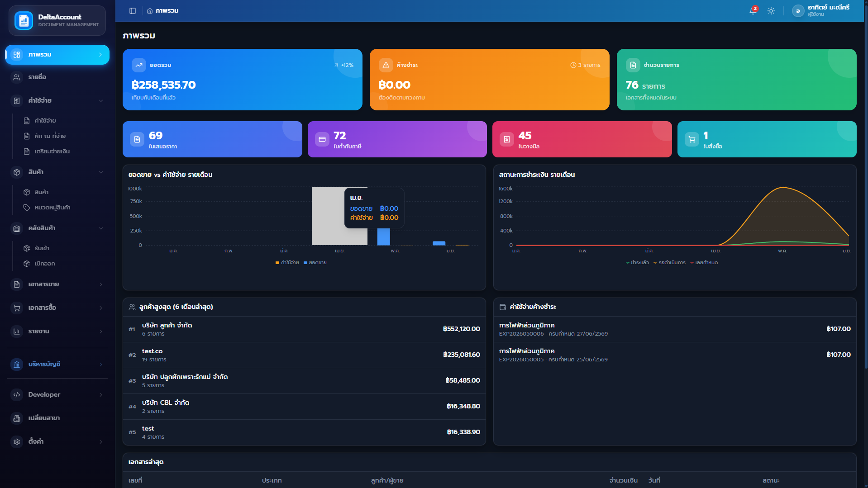Open the ยอดรวม total card
Viewport: 868px width, 488px height.
(243, 80)
